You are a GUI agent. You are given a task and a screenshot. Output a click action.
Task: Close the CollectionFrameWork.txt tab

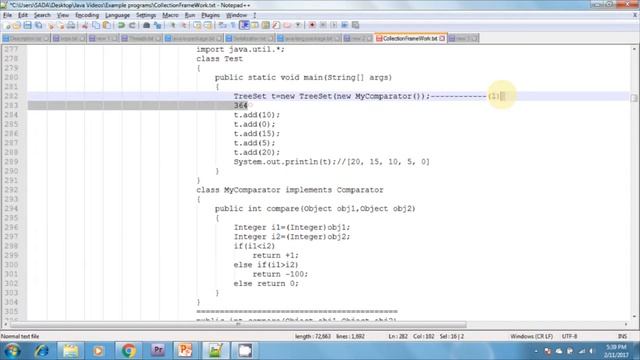[442, 38]
